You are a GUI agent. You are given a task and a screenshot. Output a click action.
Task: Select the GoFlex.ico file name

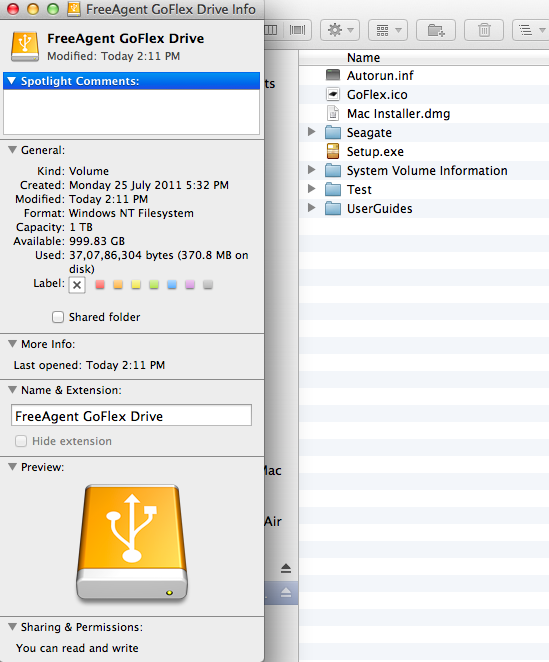pyautogui.click(x=377, y=95)
